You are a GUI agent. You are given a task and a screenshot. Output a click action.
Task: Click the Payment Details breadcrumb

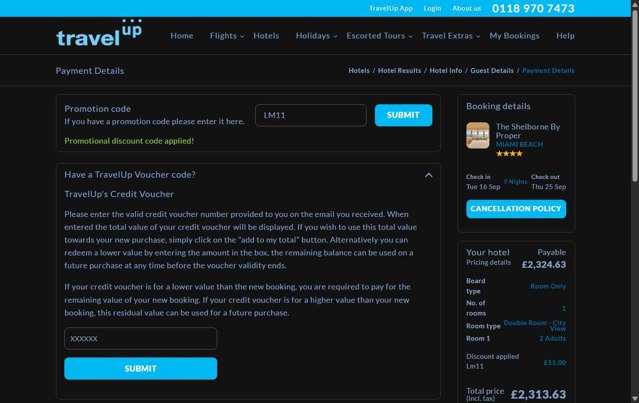548,70
